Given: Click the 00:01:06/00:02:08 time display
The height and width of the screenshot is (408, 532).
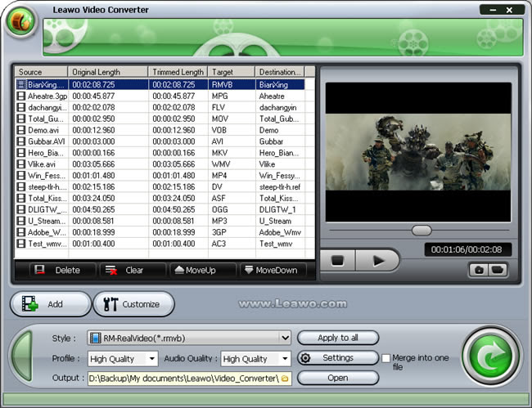Looking at the screenshot, I should [467, 249].
